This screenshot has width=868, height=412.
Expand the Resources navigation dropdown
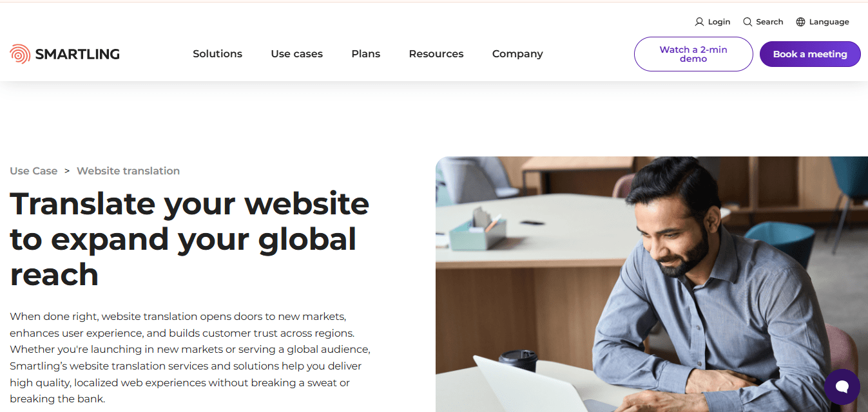pyautogui.click(x=436, y=54)
